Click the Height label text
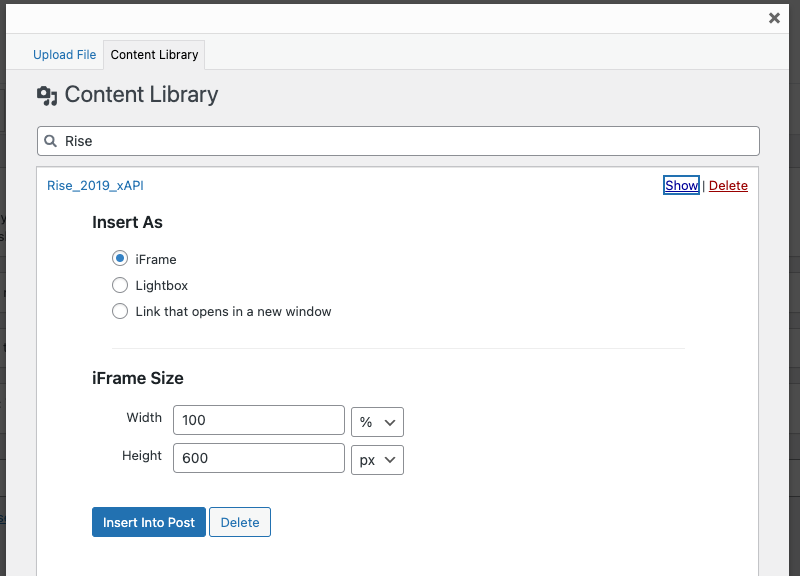Image resolution: width=800 pixels, height=576 pixels. [142, 456]
